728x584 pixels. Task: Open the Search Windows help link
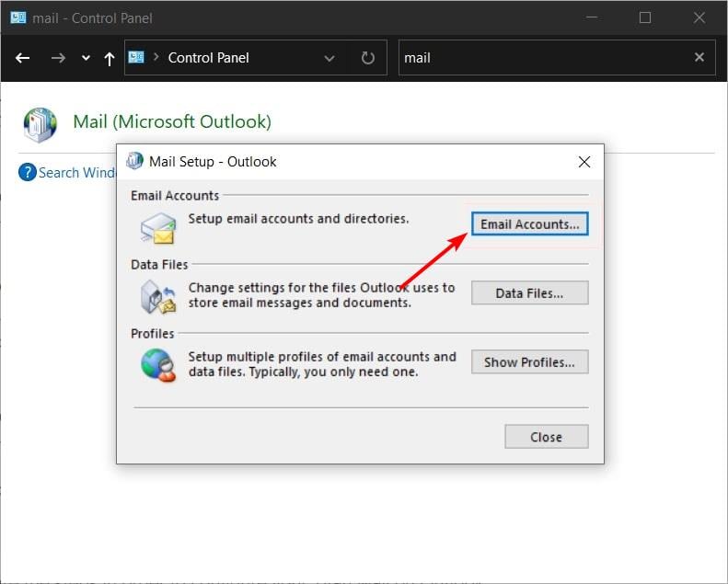click(x=76, y=173)
